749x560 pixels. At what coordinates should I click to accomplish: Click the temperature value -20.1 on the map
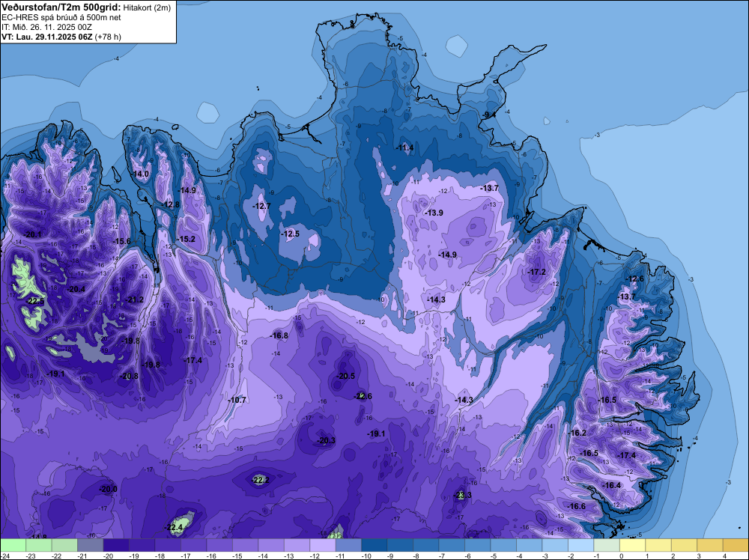coord(33,234)
